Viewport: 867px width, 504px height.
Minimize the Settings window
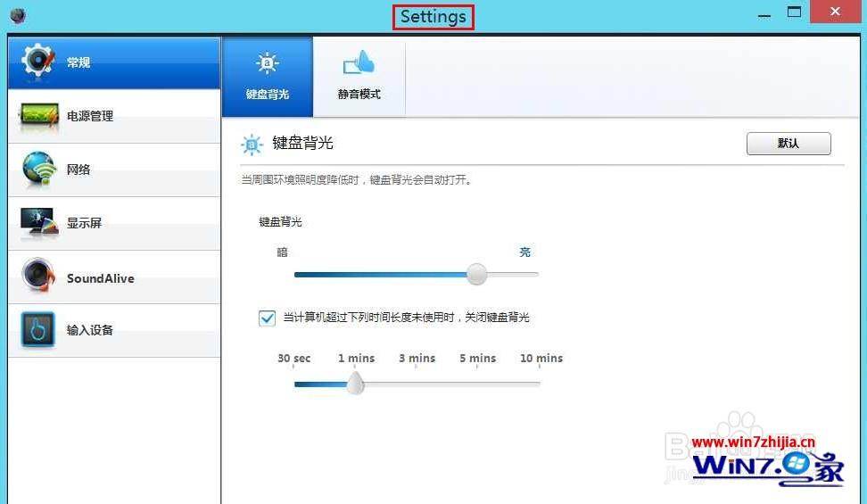coord(764,13)
